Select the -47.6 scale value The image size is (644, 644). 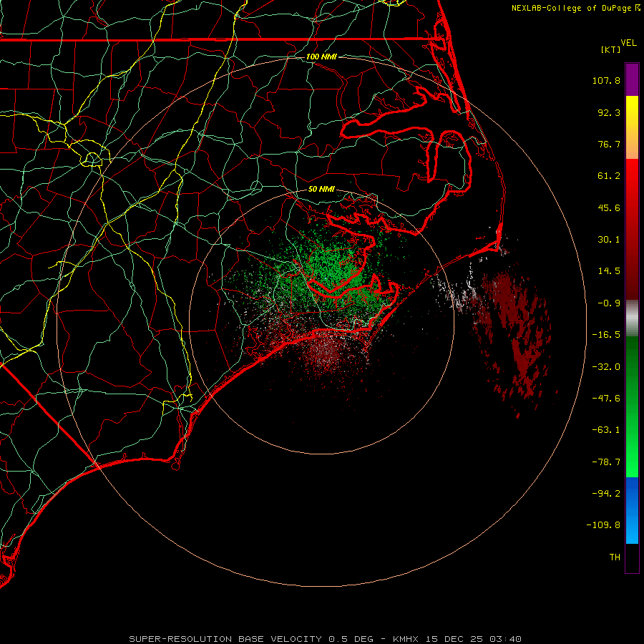pyautogui.click(x=606, y=399)
